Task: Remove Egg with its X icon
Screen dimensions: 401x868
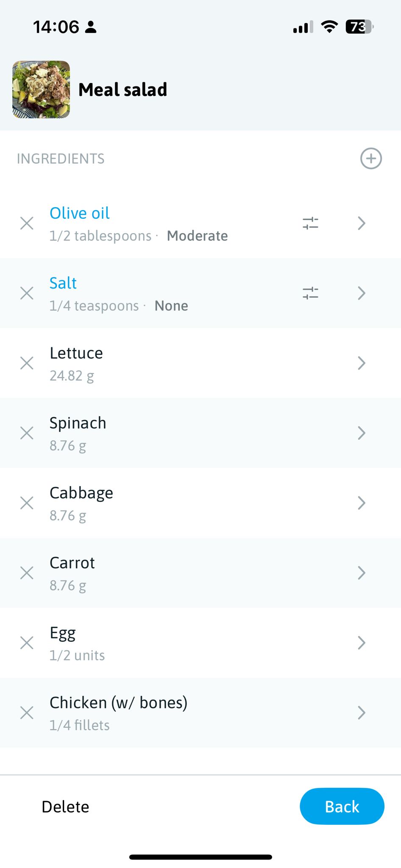Action: [27, 643]
